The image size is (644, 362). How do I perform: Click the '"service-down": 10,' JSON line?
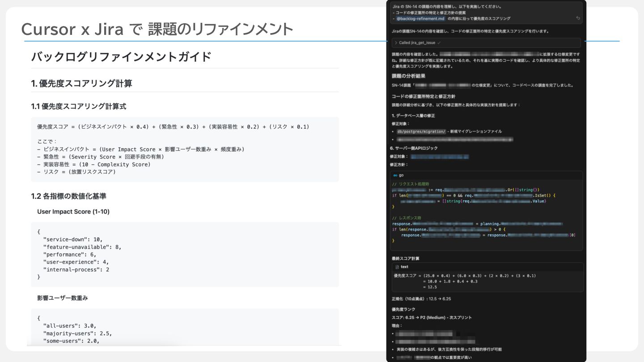coord(73,240)
